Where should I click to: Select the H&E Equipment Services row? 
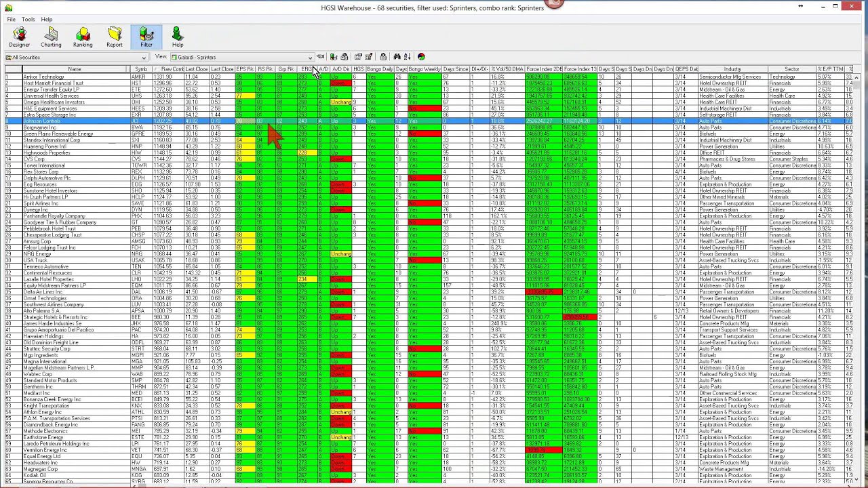[429, 108]
